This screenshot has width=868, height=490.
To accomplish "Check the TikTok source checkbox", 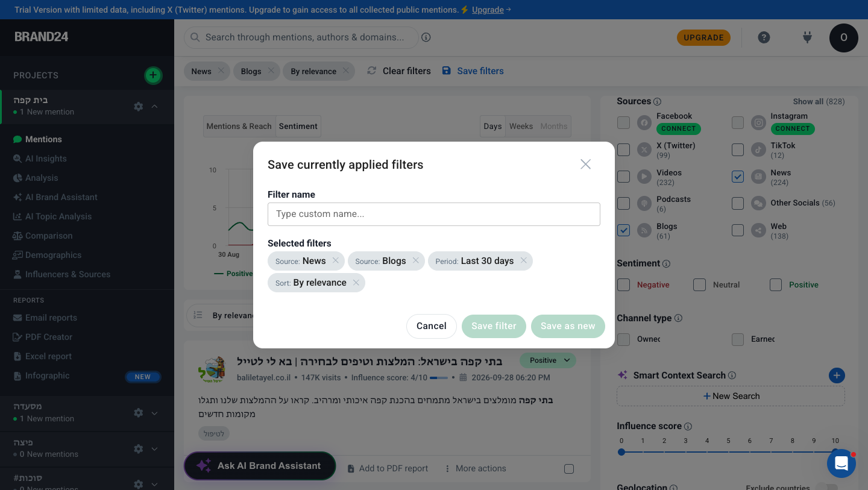I will pos(738,149).
